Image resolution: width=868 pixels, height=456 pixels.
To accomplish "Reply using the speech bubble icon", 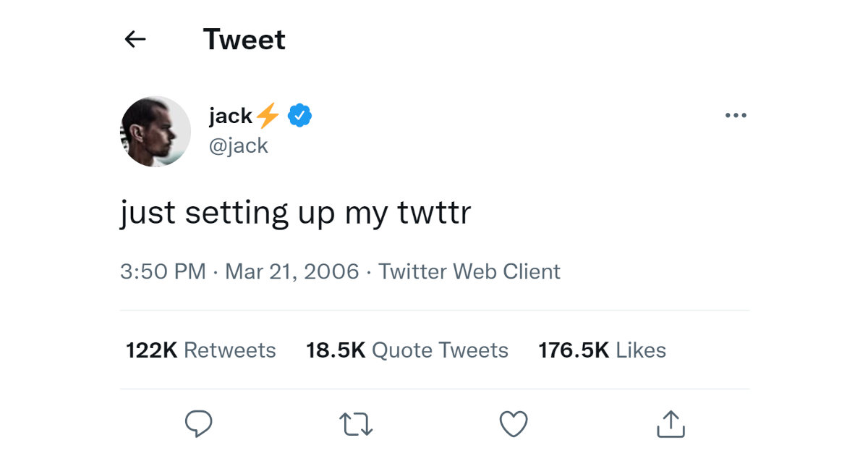I will [197, 424].
